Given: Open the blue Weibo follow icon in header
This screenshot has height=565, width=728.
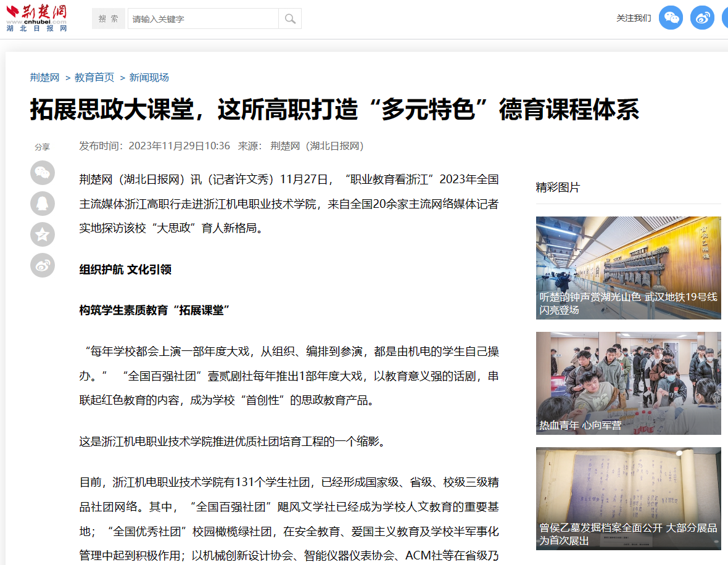Looking at the screenshot, I should pyautogui.click(x=701, y=18).
